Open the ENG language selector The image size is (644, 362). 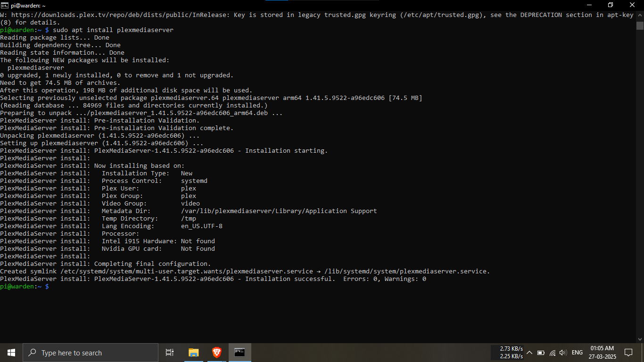tap(577, 352)
